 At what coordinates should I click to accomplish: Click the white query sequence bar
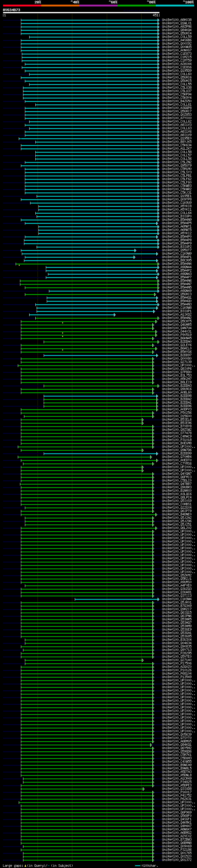pos(81,12)
